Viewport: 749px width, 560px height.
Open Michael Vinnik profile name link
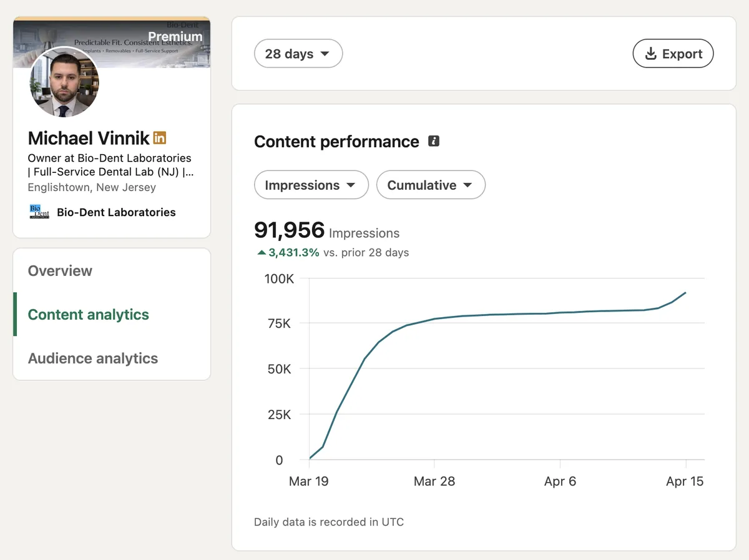point(89,138)
